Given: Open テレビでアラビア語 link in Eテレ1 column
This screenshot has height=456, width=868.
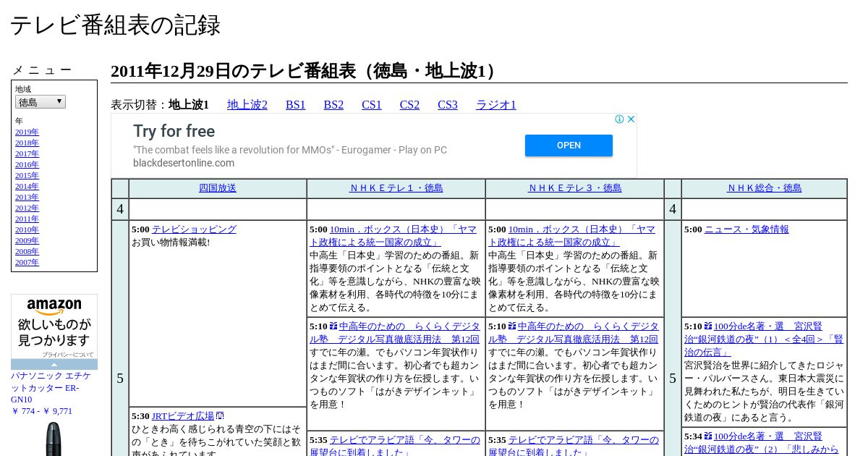Looking at the screenshot, I should click(395, 446).
